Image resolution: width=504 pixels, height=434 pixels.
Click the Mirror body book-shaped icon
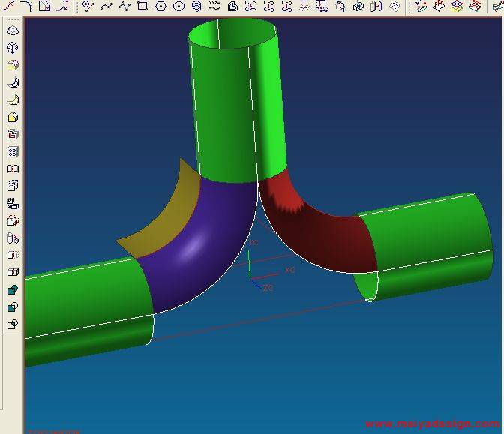(13, 169)
